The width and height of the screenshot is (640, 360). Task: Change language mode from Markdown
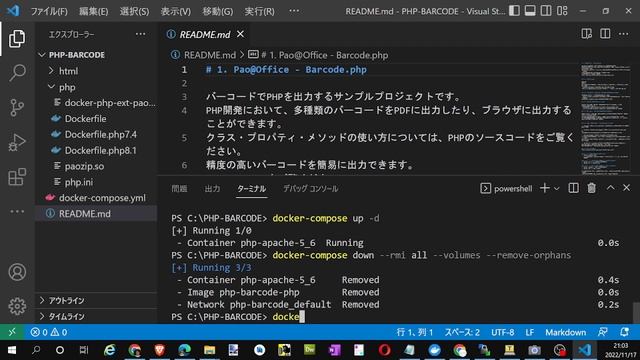point(565,332)
